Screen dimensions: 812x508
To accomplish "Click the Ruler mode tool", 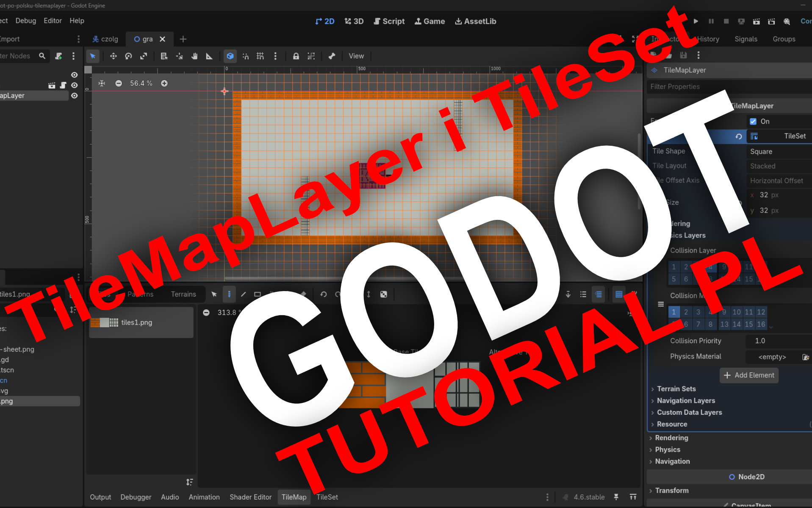I will click(209, 56).
